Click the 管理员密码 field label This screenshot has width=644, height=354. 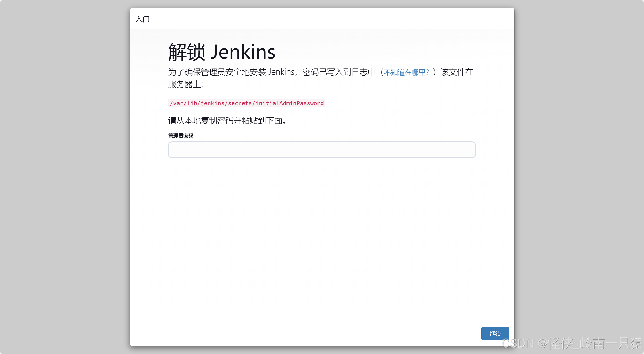pos(181,136)
